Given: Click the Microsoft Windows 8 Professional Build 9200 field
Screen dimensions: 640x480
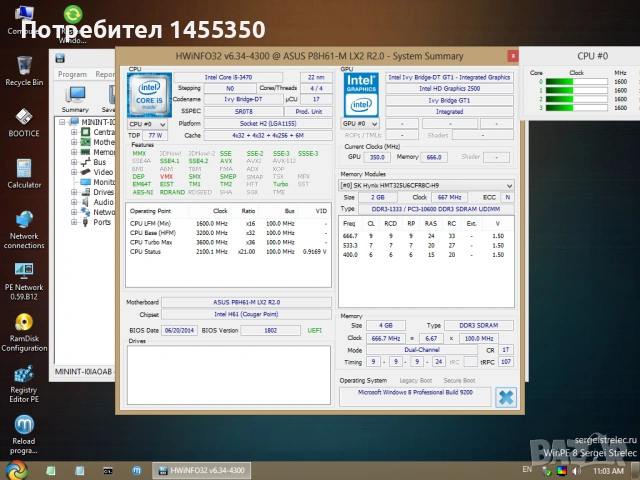Looking at the screenshot, I should (415, 397).
